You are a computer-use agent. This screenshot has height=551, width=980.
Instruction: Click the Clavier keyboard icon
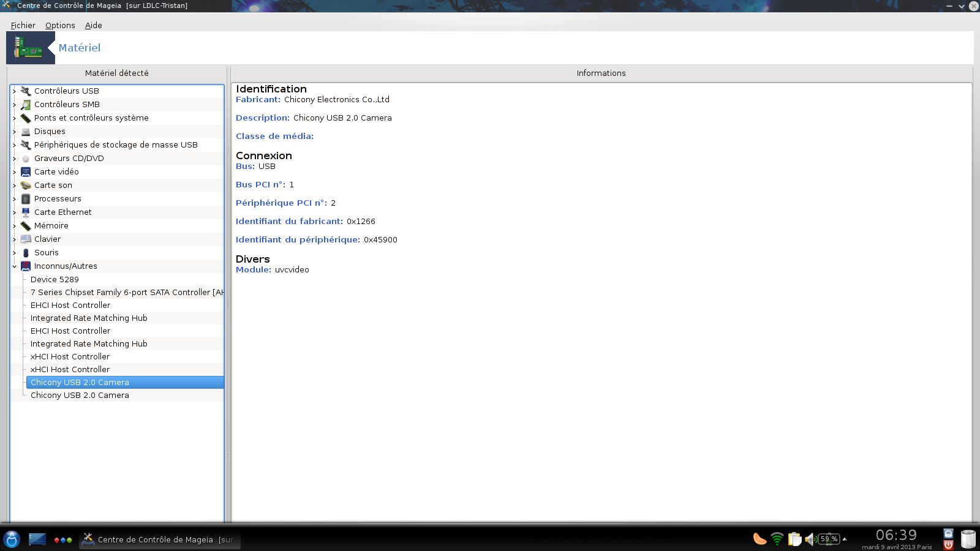(26, 239)
